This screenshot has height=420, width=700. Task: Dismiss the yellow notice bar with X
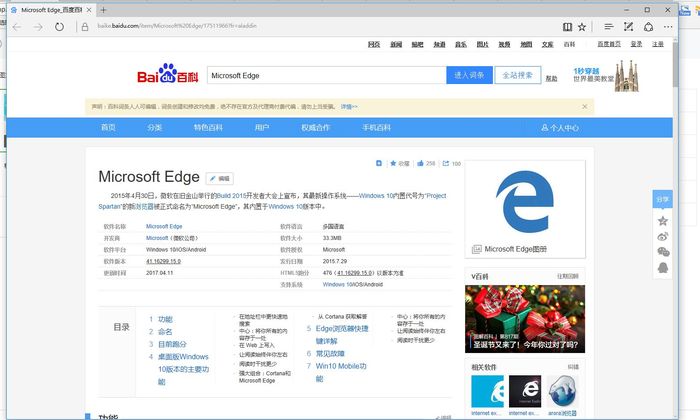585,107
